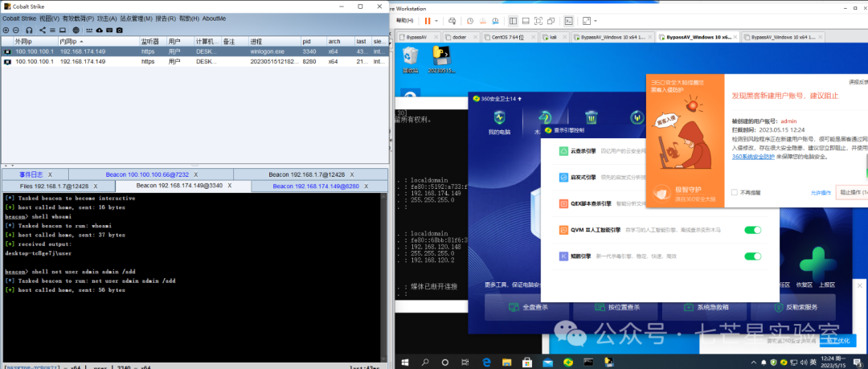Click the disconnect (minus) icon in Cobalt Strike toolbar
This screenshot has height=369, width=868.
15,30
